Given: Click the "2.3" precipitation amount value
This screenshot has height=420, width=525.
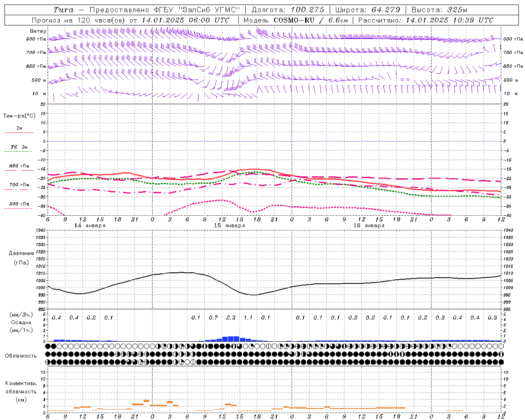Looking at the screenshot, I should point(231,317).
